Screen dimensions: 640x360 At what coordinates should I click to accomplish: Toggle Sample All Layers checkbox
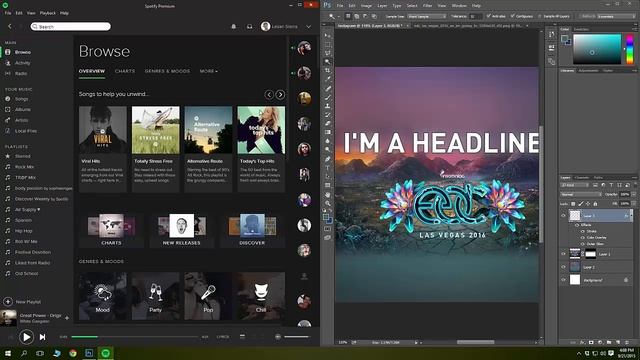[540, 16]
